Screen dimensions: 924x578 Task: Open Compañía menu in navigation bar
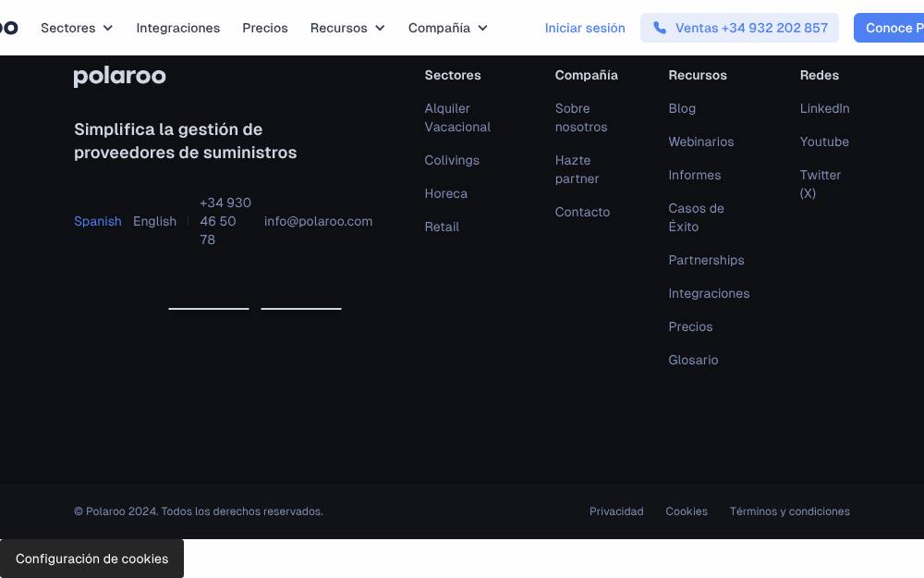(x=448, y=28)
